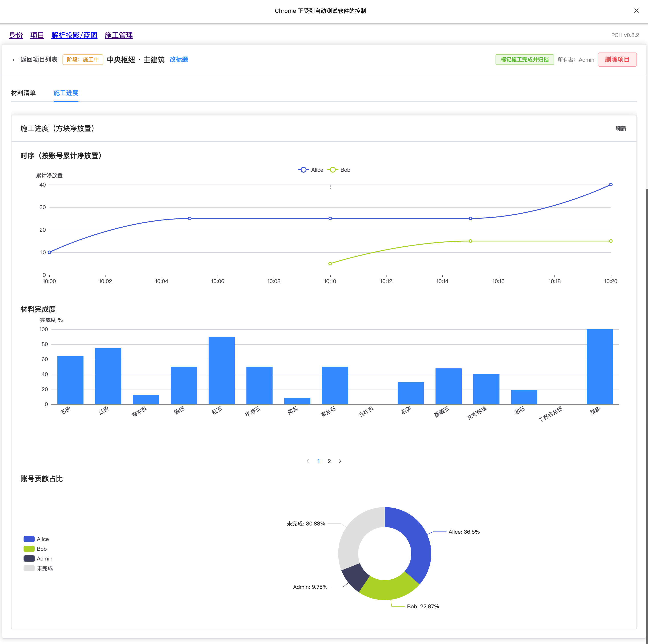The width and height of the screenshot is (648, 644).
Task: Click the 改标题 rename link
Action: (x=178, y=60)
